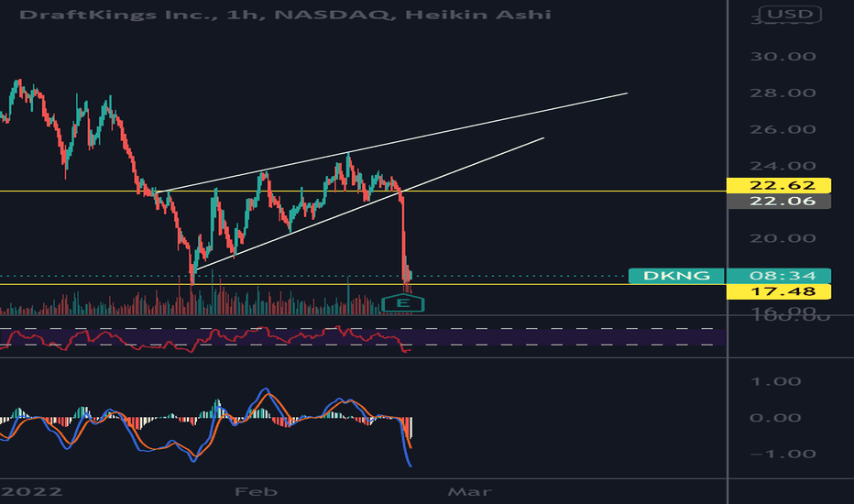Click the 17.48 yellow price label

(779, 291)
